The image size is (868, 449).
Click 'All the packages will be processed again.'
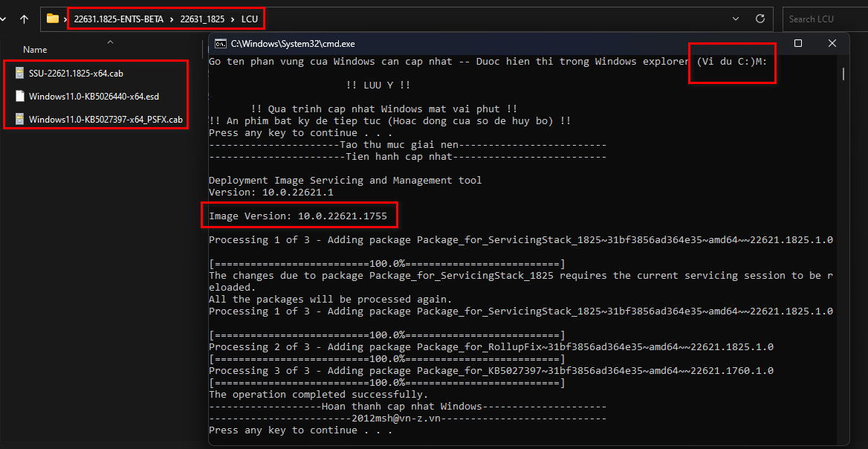point(331,300)
